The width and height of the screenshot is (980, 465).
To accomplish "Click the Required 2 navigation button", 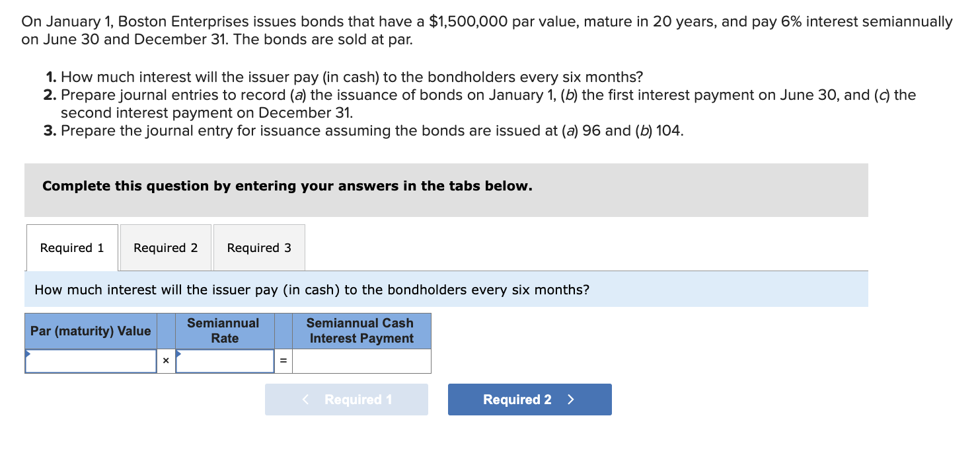I will point(529,400).
